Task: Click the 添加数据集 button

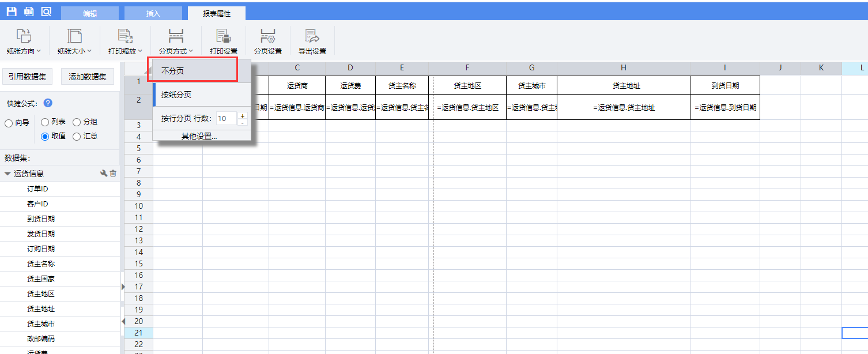Action: click(88, 77)
